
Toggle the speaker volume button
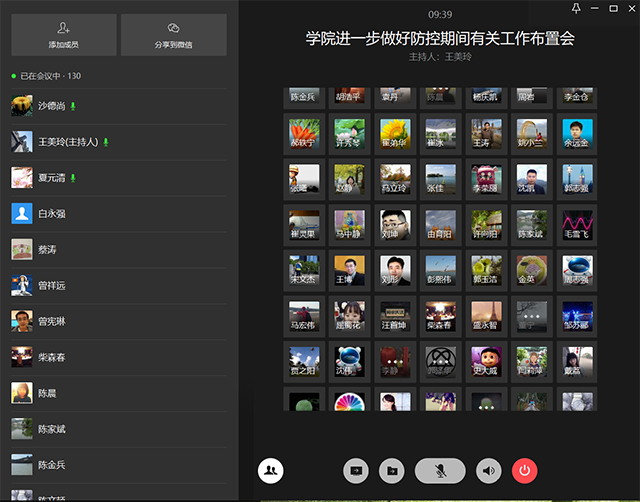coord(488,469)
